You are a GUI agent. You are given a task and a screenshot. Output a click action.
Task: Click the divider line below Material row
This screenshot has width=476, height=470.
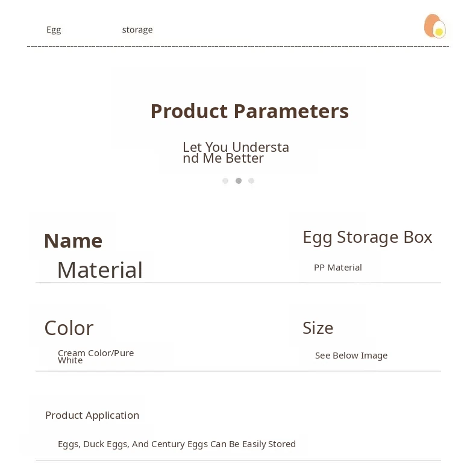point(237,283)
